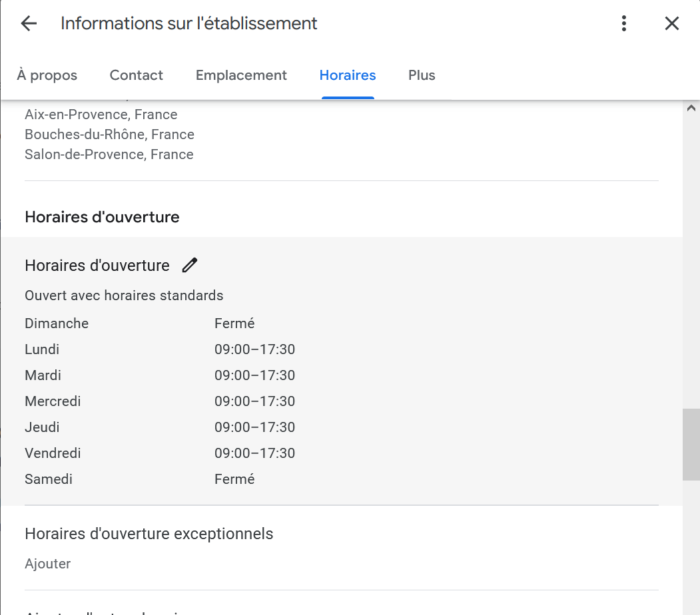
Task: Click Ajouter under exceptional opening hours
Action: [x=48, y=564]
